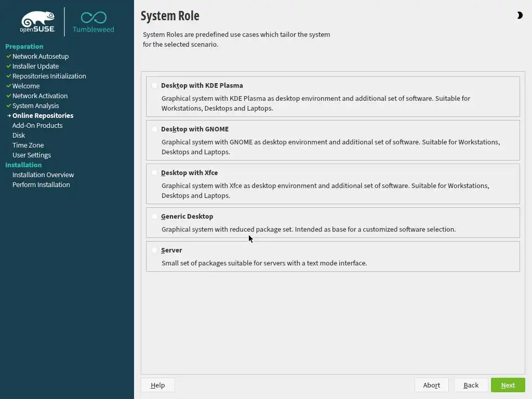Choose Desktop with GNOME radio button
This screenshot has height=399, width=532.
tap(155, 129)
